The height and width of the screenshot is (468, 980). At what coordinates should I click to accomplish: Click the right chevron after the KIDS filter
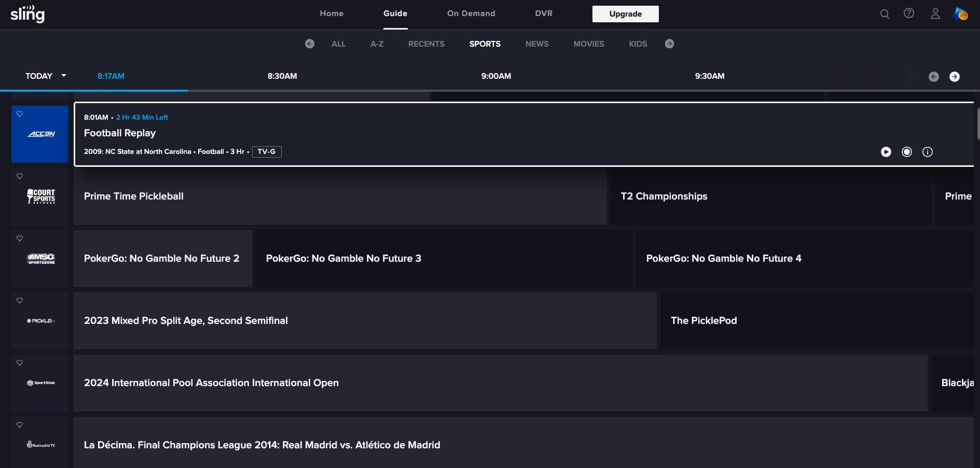tap(669, 44)
